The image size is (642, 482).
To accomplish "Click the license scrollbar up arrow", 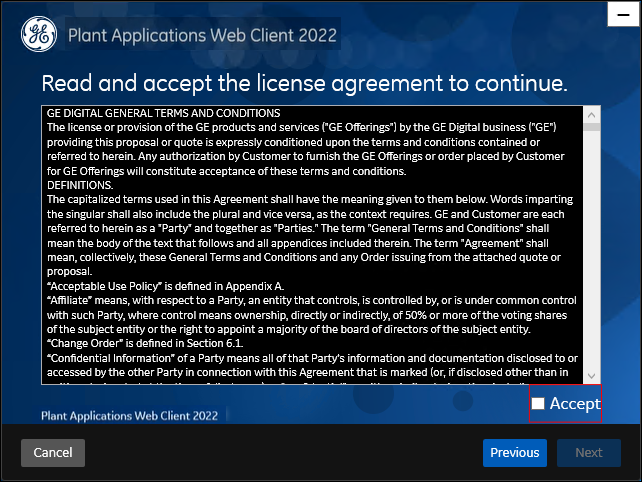I will 591,115.
